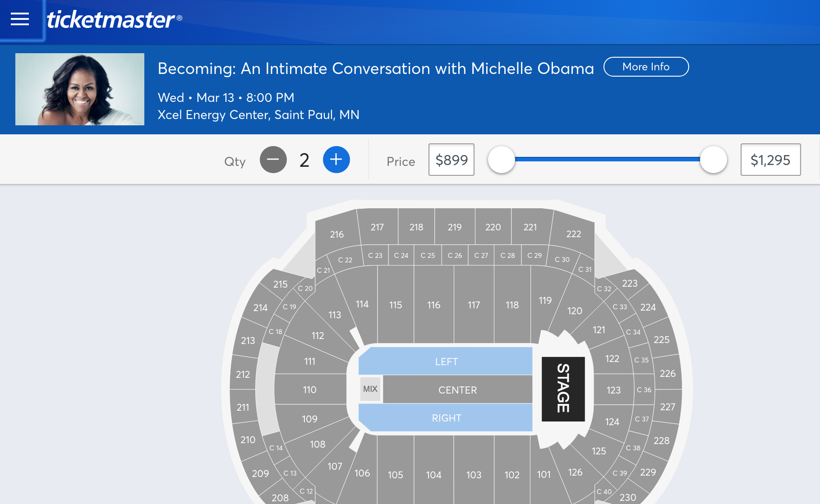Viewport: 820px width, 504px height.
Task: Select the CENTER floor section
Action: click(457, 389)
